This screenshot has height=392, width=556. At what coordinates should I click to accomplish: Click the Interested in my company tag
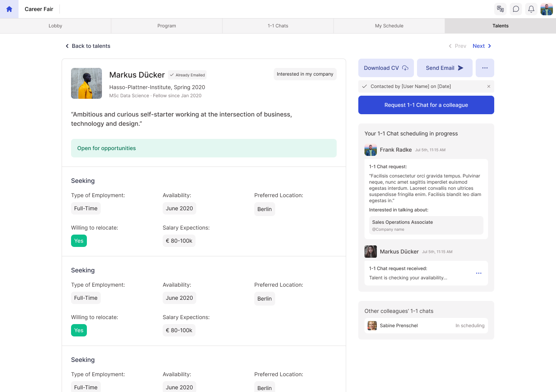pyautogui.click(x=305, y=74)
